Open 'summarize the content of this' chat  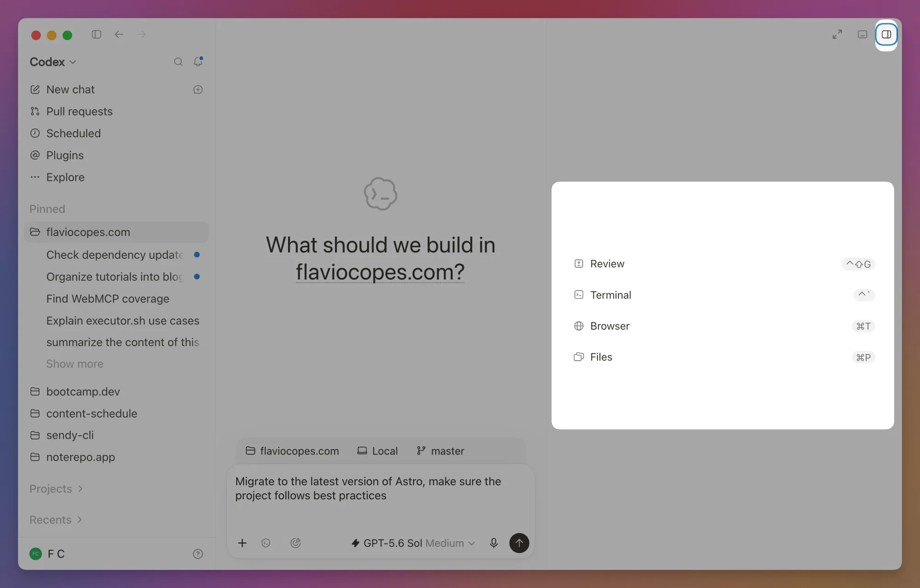click(x=123, y=342)
